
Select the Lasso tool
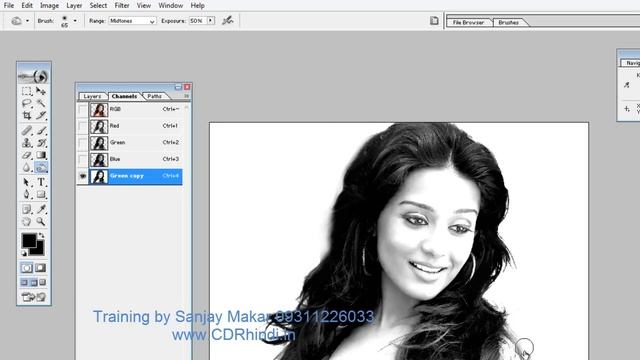point(27,103)
